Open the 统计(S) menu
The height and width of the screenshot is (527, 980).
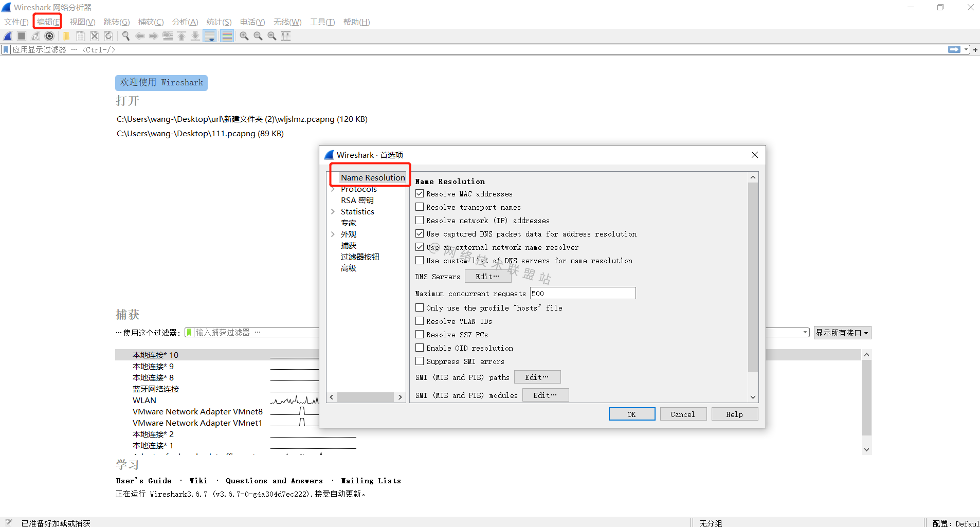[x=219, y=22]
